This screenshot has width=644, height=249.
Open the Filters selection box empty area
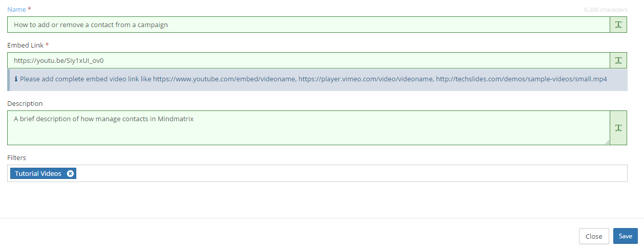(x=348, y=174)
